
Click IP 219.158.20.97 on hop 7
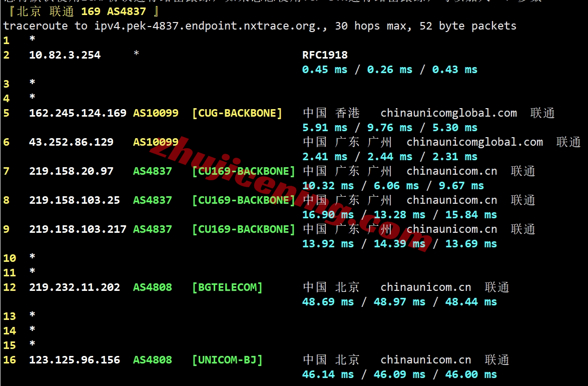tap(71, 171)
